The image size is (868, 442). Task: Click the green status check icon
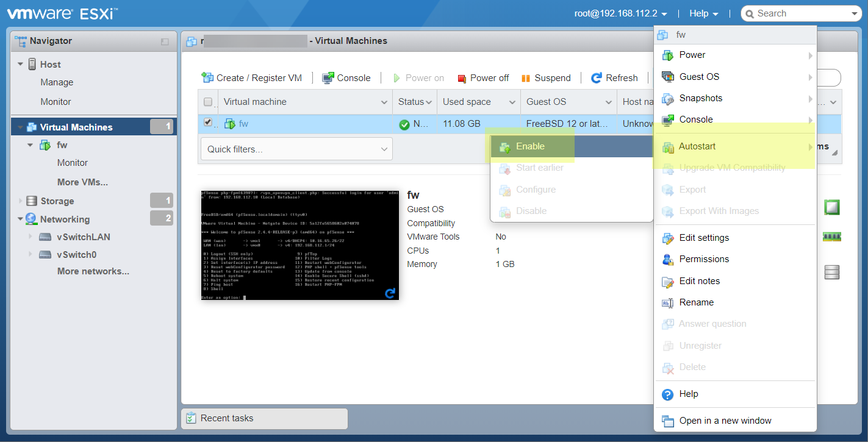[x=404, y=124]
